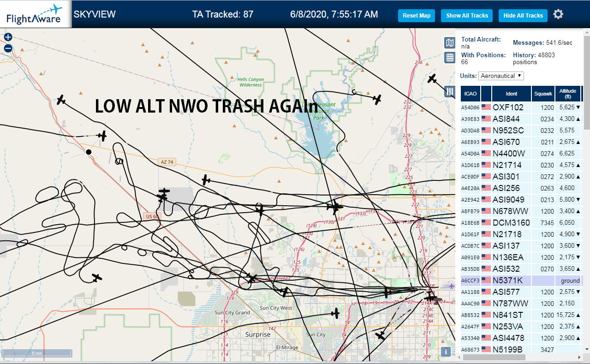
Task: Sort by the Altitude (ft) column header
Action: (568, 94)
